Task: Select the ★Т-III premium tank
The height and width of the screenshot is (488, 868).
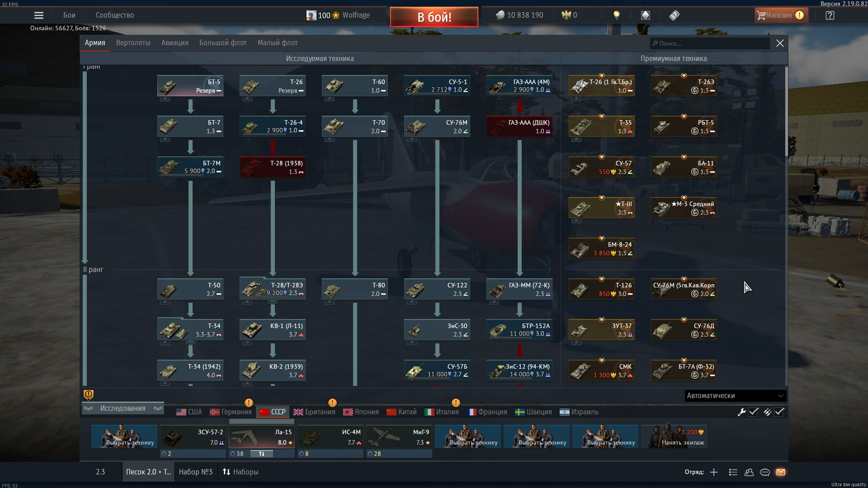Action: pos(602,208)
